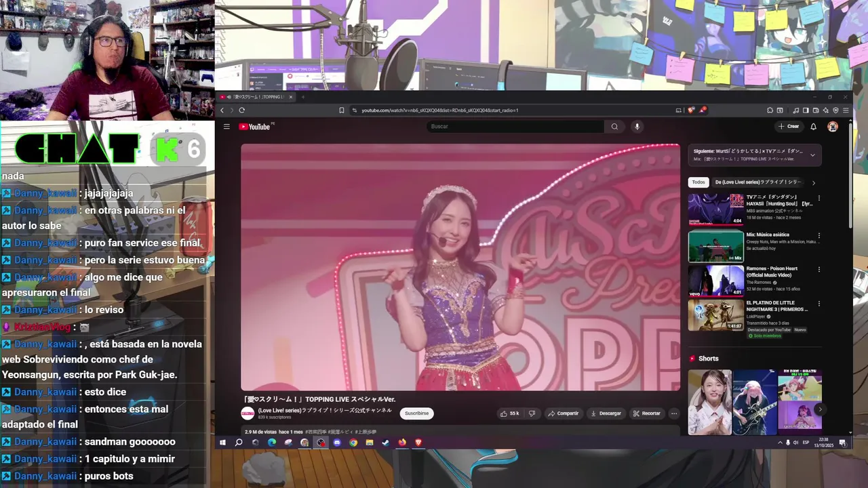Open Windows taskbar search
868x488 pixels.
click(x=239, y=443)
